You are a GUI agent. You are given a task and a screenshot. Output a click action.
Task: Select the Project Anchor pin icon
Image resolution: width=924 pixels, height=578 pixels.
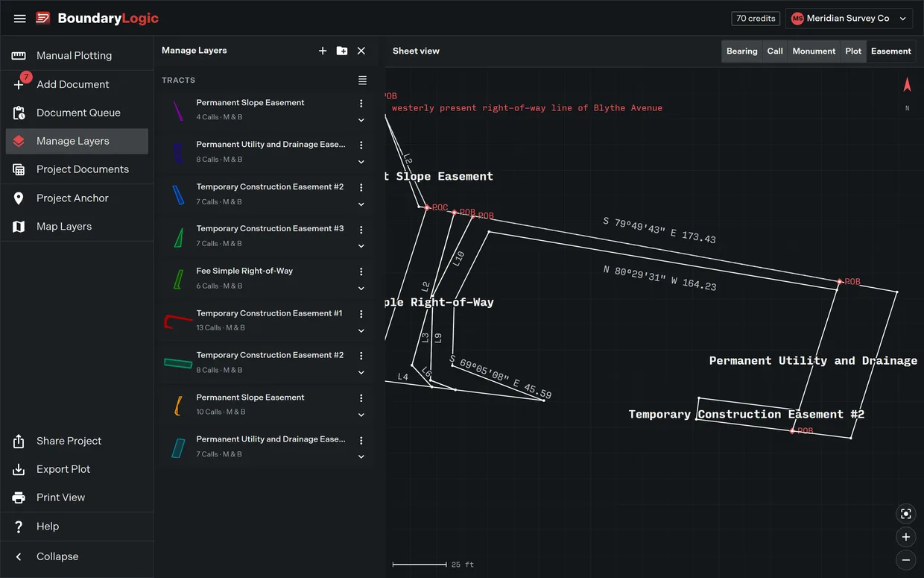click(19, 198)
